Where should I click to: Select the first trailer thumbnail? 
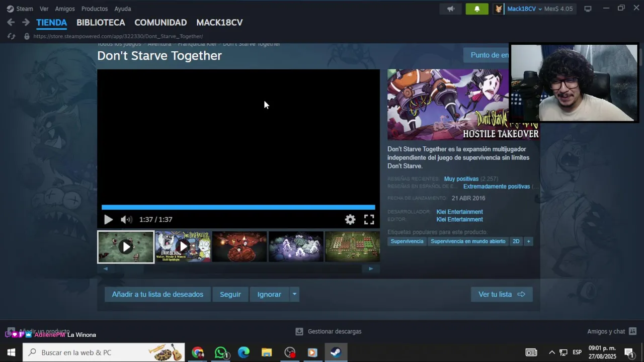click(126, 247)
